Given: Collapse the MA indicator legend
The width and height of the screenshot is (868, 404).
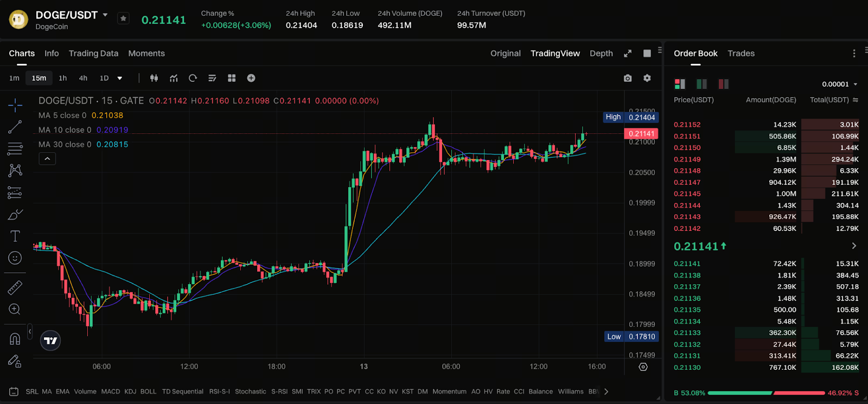Looking at the screenshot, I should point(47,159).
